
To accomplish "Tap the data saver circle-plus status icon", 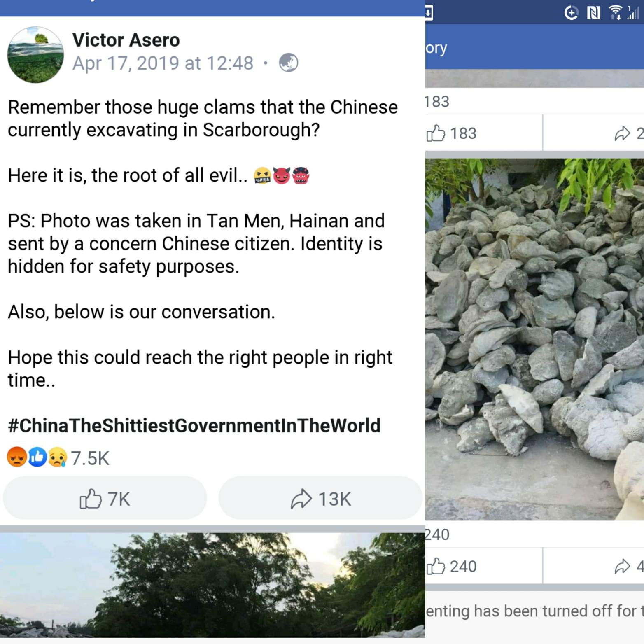I will 571,13.
